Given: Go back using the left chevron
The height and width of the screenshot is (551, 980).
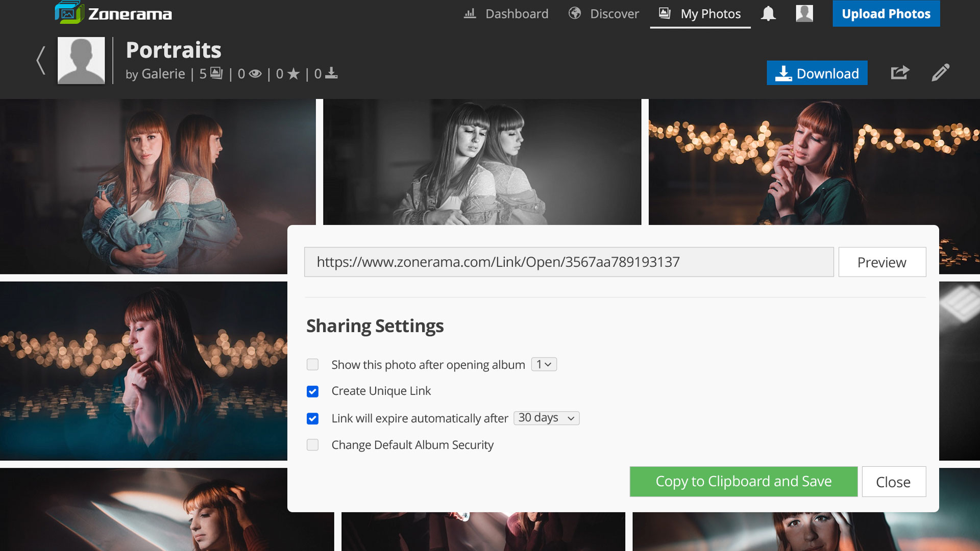Looking at the screenshot, I should 41,61.
